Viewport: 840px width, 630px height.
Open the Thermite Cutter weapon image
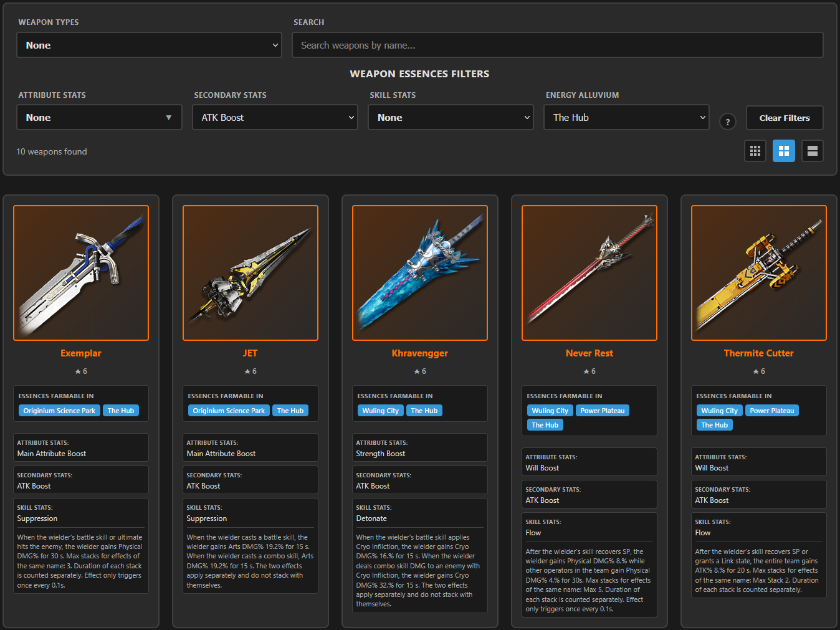[x=759, y=273]
